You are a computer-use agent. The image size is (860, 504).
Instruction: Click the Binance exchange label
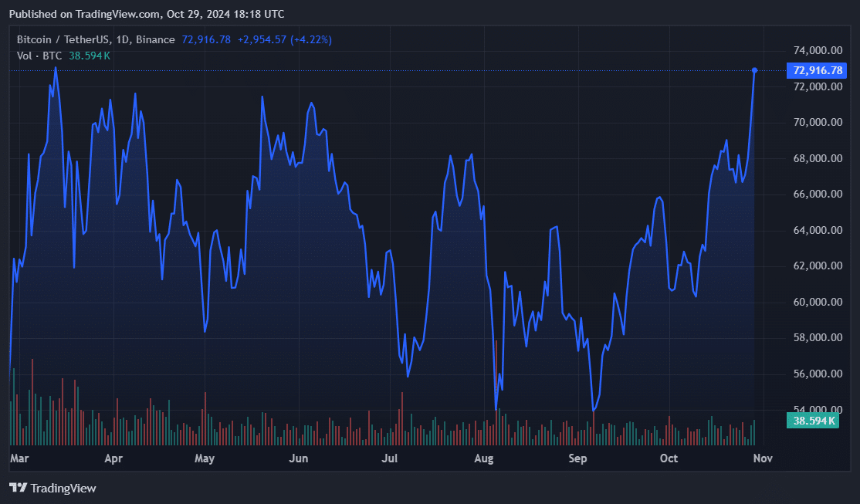click(x=157, y=39)
